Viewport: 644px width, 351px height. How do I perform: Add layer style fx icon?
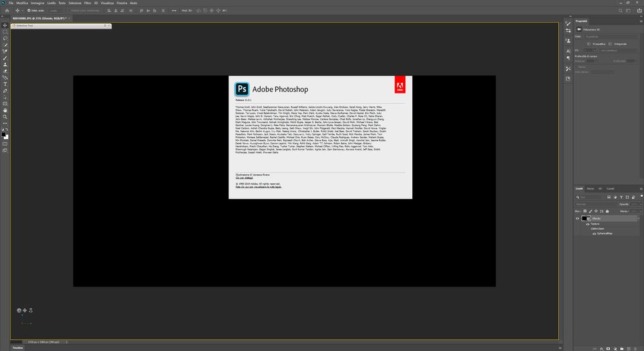601,348
